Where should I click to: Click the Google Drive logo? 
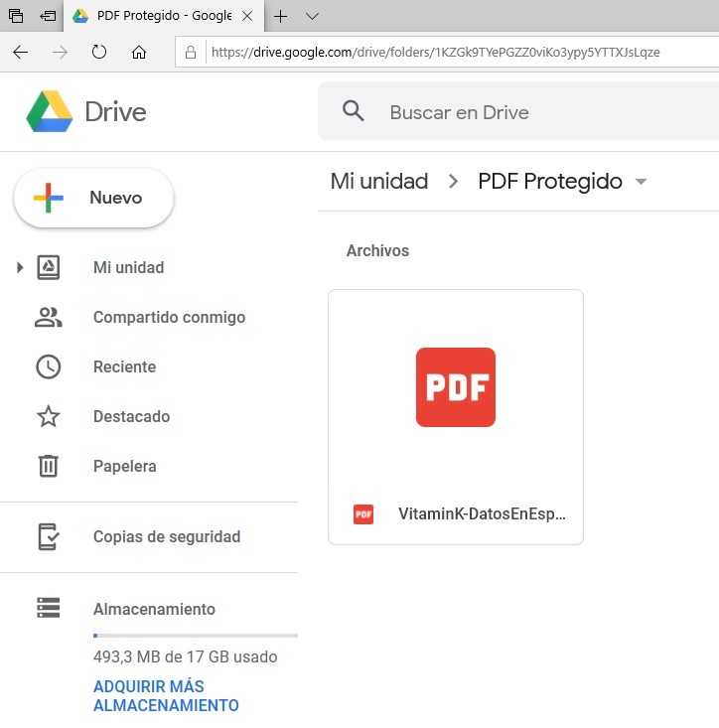[50, 112]
